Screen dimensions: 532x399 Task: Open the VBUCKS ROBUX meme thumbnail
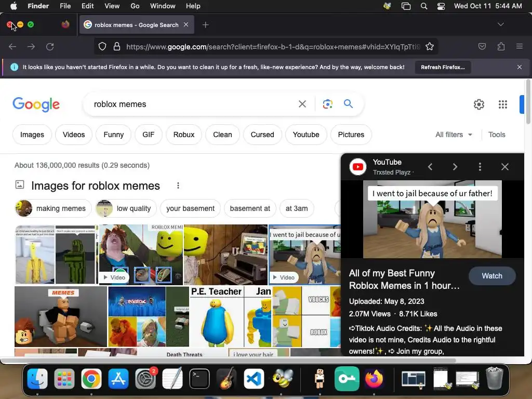click(x=307, y=316)
